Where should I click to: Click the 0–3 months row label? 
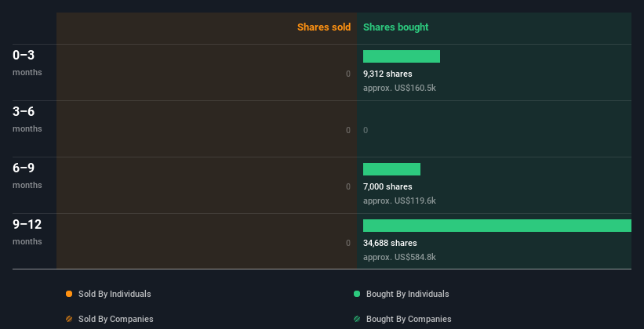tap(27, 63)
